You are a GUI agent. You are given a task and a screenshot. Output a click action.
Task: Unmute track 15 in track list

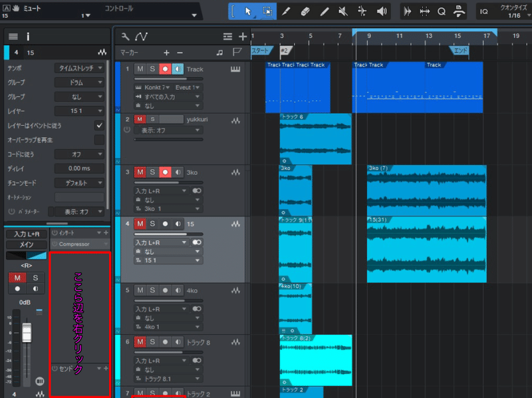[x=140, y=224]
